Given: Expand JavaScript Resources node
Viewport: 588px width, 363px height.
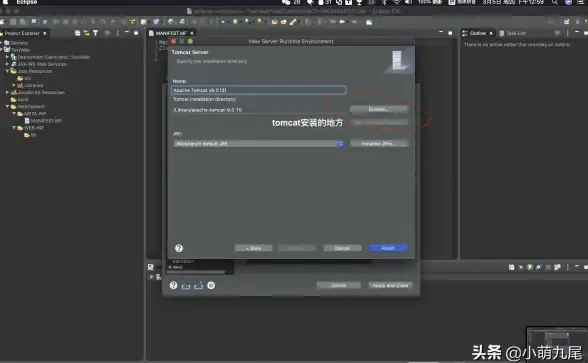Looking at the screenshot, I should 7,92.
